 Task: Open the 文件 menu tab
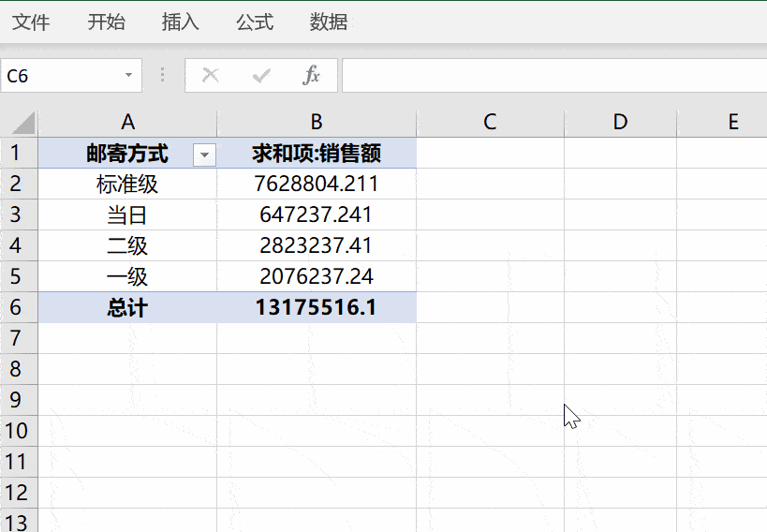coord(31,22)
